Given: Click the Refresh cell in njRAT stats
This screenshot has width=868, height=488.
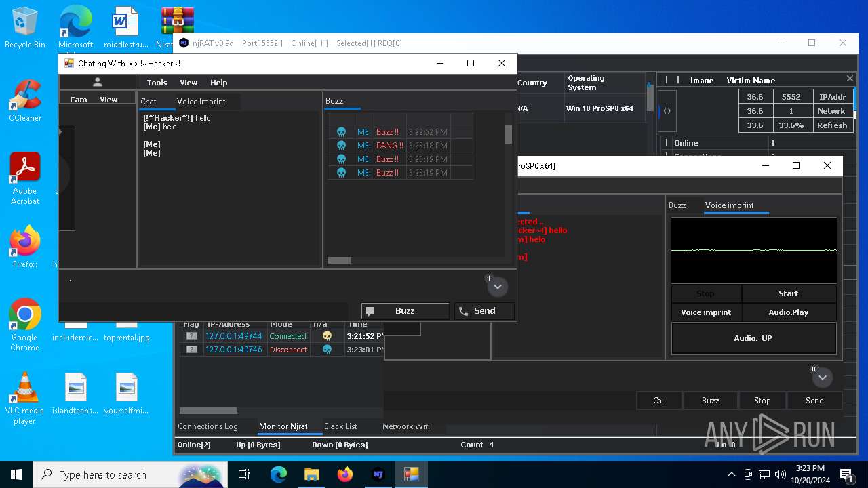Looking at the screenshot, I should coord(832,125).
